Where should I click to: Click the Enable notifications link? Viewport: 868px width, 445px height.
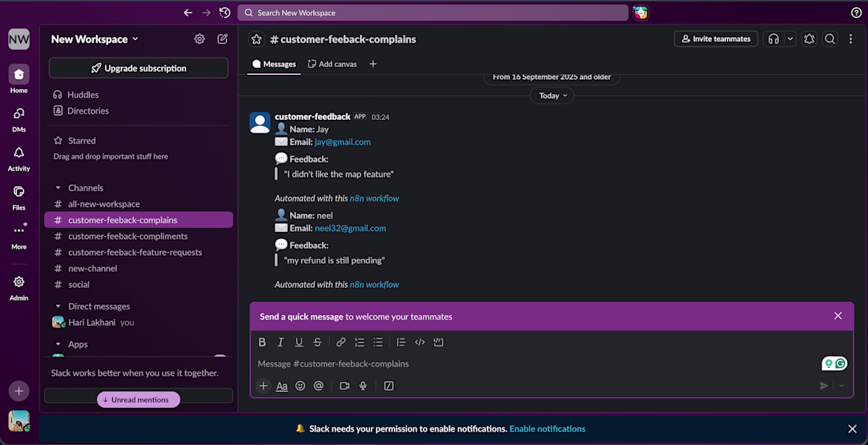[547, 429]
